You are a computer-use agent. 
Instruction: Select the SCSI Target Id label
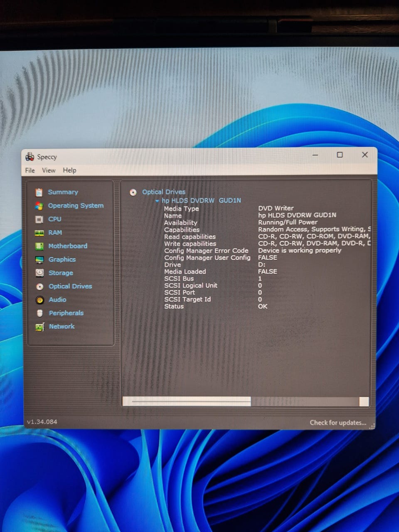tap(187, 299)
